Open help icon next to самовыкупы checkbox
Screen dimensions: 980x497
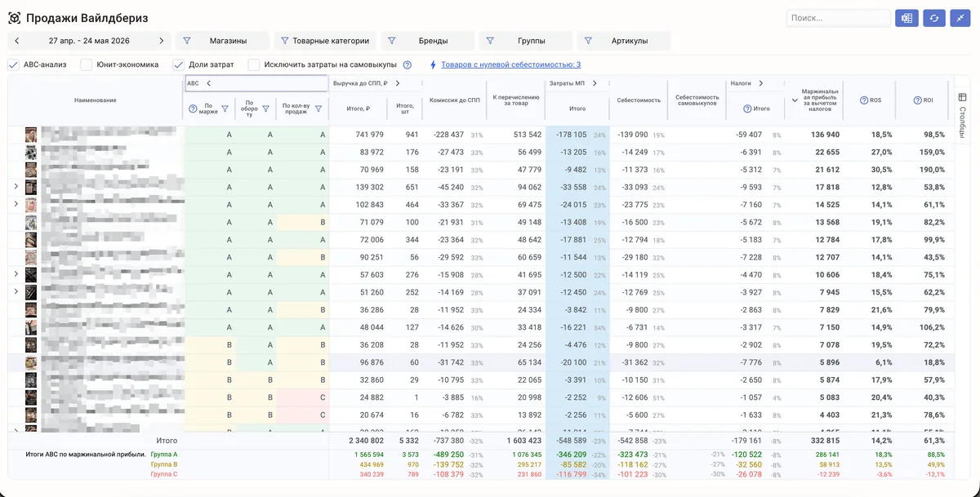click(x=408, y=64)
